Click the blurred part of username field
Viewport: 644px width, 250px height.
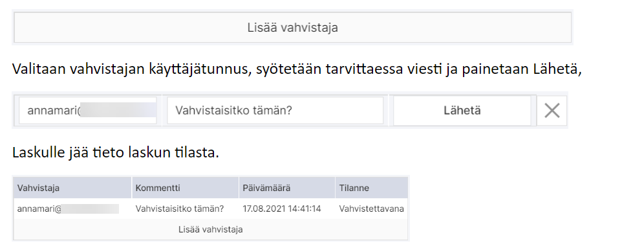(x=118, y=111)
